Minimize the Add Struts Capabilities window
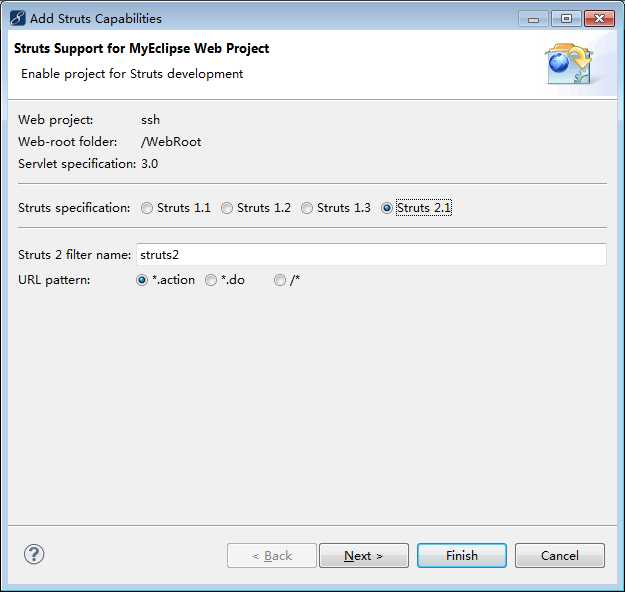Image resolution: width=625 pixels, height=592 pixels. 533,19
